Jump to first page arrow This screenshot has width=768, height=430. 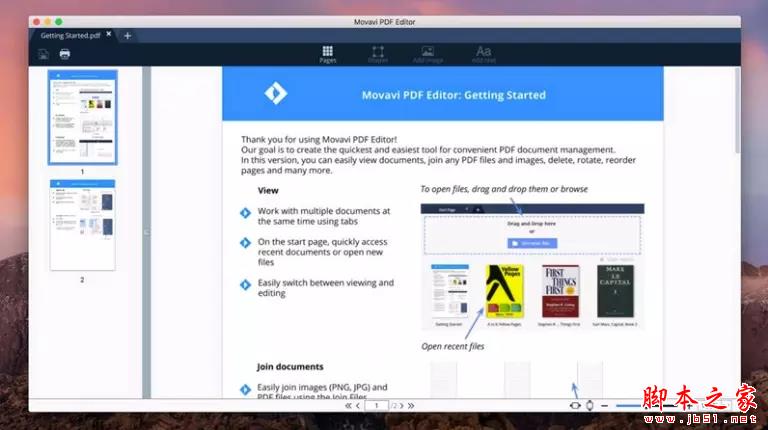(348, 406)
